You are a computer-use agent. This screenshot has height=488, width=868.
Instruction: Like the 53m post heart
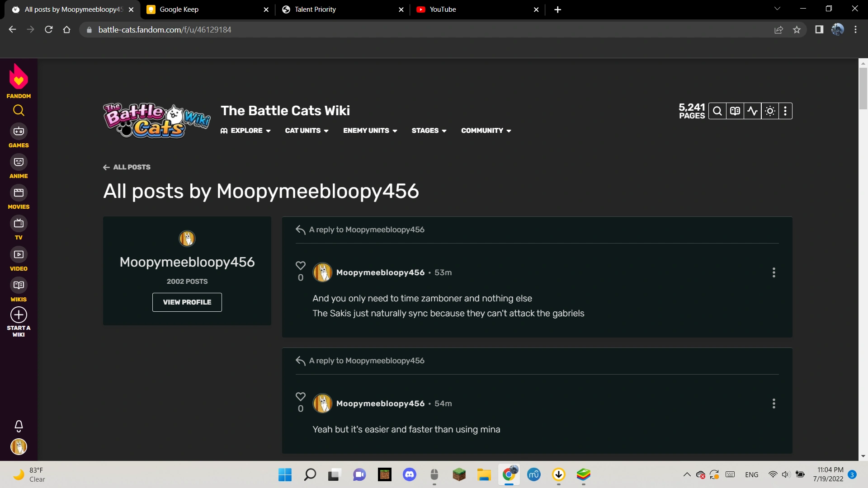[301, 266]
